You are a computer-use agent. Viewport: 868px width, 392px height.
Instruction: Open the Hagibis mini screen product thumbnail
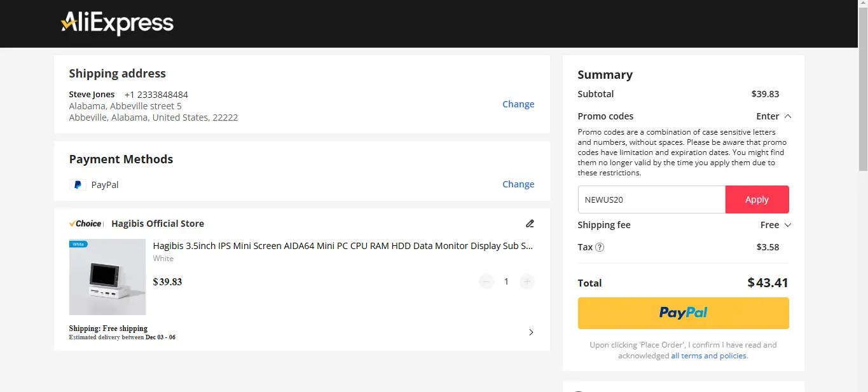click(x=107, y=277)
